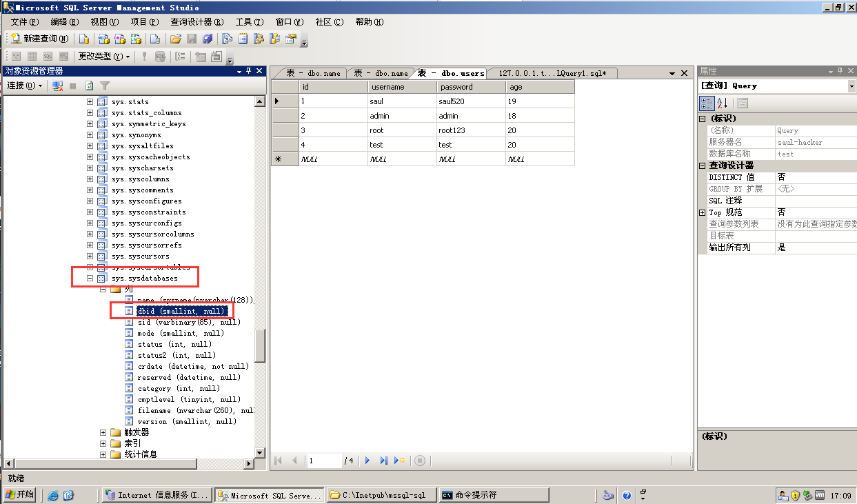857x504 pixels.
Task: Click the Registered Servers toolbar icon
Action: point(227,39)
